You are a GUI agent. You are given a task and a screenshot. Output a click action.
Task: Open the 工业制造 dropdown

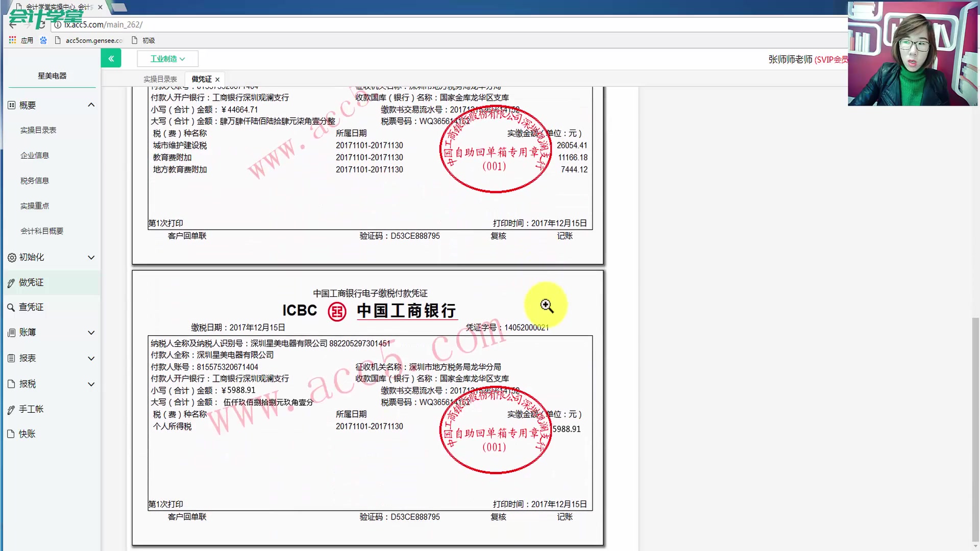point(167,58)
